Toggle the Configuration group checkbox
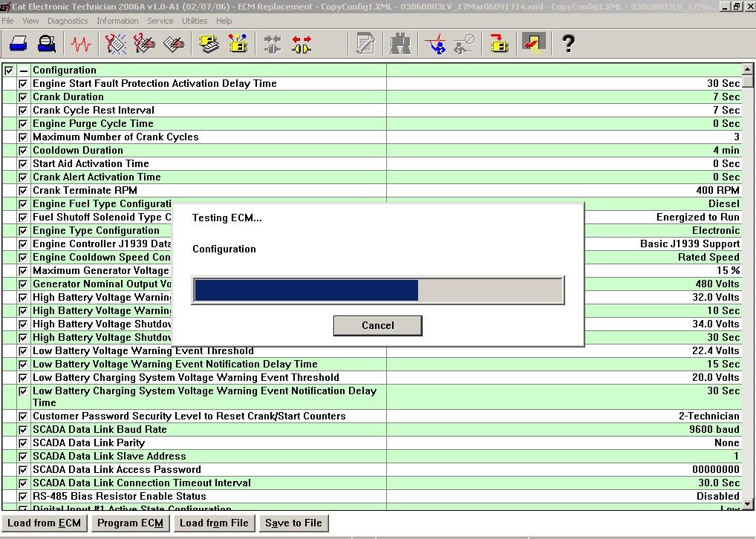756x539 pixels. pos(9,71)
